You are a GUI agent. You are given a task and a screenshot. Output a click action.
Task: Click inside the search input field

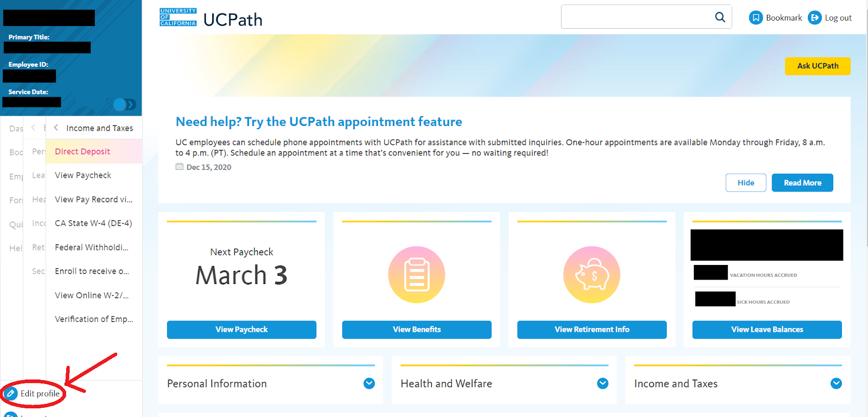coord(635,17)
